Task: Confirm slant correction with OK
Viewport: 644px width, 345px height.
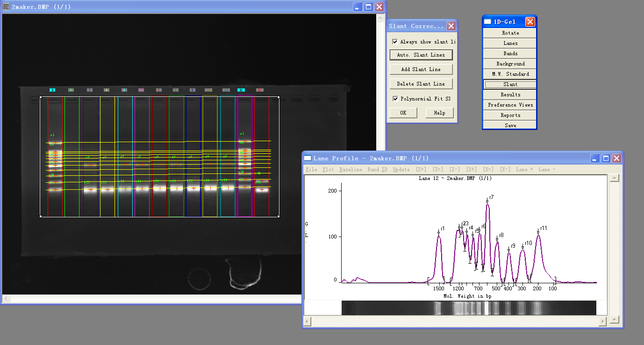Action: [403, 113]
